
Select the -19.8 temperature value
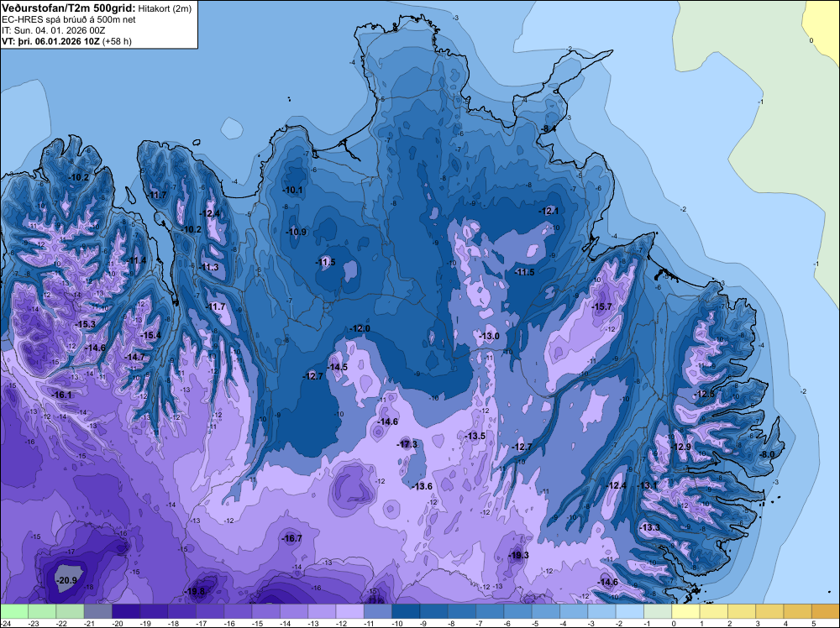(195, 592)
